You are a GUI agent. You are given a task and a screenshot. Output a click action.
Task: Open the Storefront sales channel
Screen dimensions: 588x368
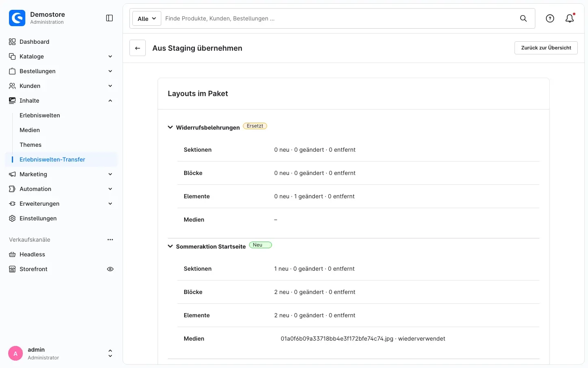tap(33, 269)
